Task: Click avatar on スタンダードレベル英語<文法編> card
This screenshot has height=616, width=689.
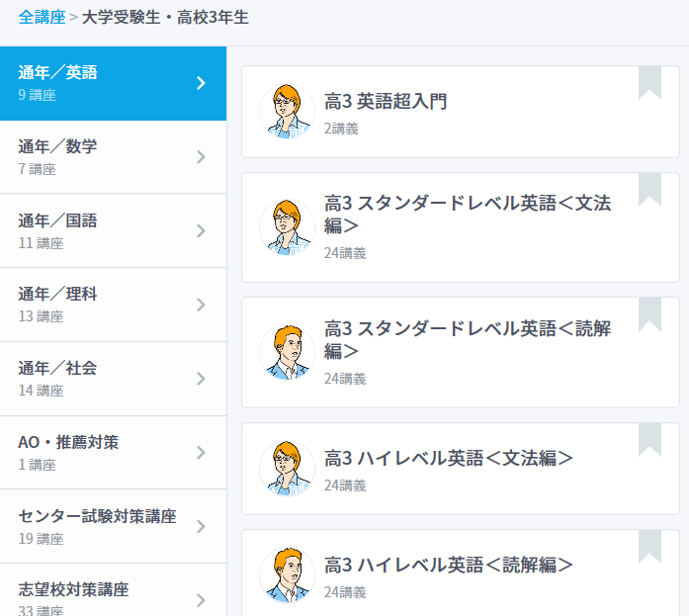Action: [x=287, y=227]
